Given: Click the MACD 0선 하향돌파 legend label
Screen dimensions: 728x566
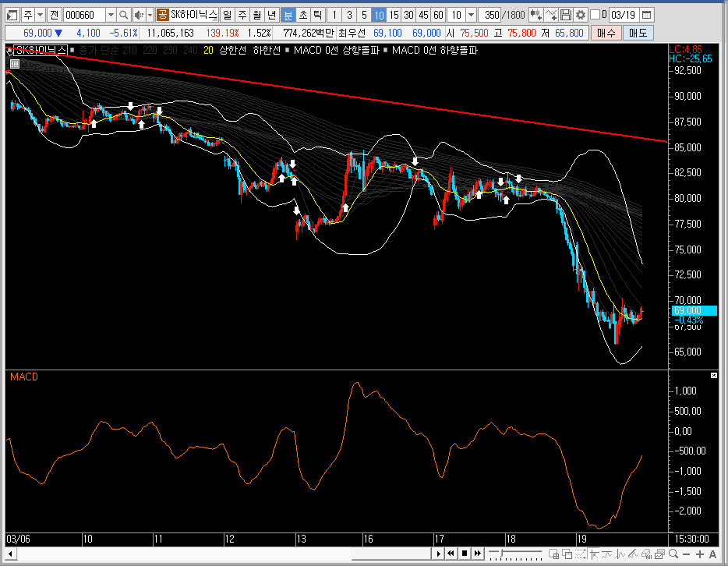Looking at the screenshot, I should [x=435, y=50].
